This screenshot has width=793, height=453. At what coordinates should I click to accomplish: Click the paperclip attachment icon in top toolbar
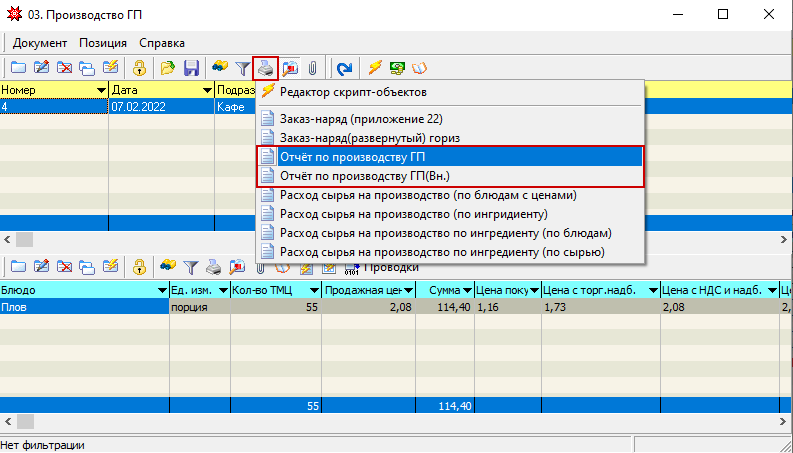pos(312,68)
